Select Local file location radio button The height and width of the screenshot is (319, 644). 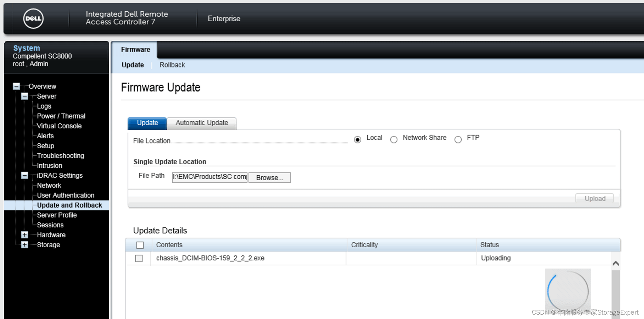tap(357, 139)
